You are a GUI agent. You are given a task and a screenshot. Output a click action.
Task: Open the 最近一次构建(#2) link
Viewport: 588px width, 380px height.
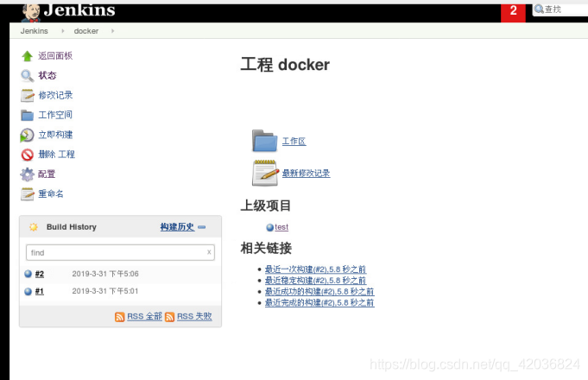tap(315, 269)
